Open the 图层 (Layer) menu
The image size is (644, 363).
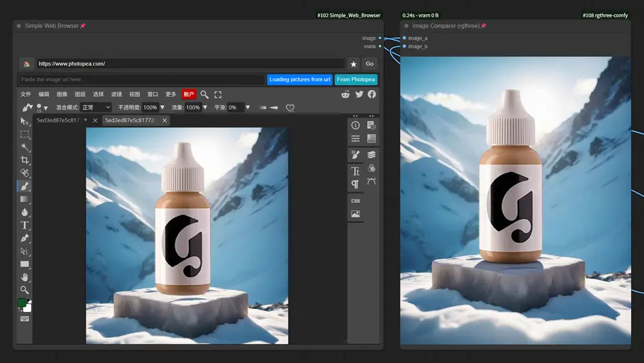80,95
